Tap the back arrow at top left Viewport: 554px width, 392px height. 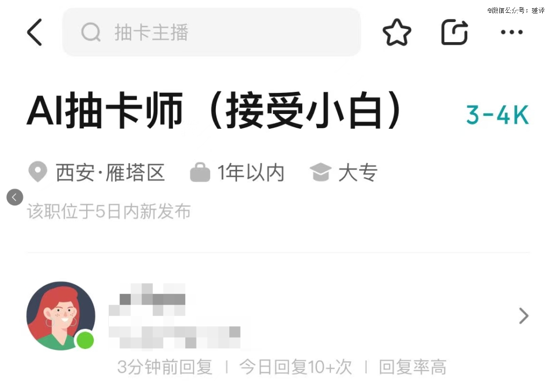click(35, 32)
